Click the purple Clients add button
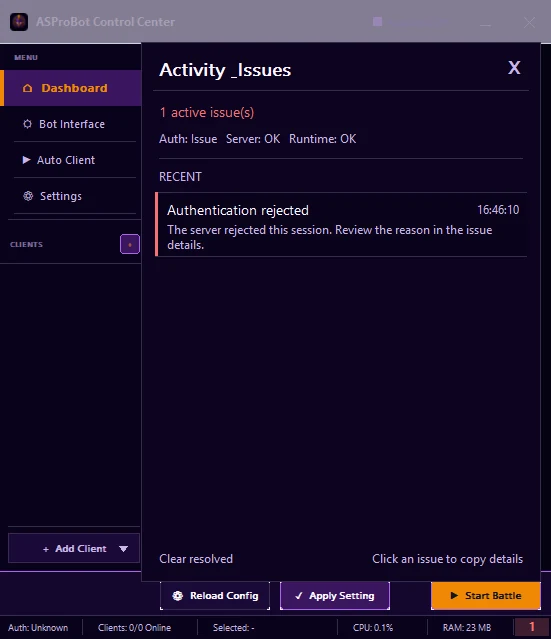 130,244
